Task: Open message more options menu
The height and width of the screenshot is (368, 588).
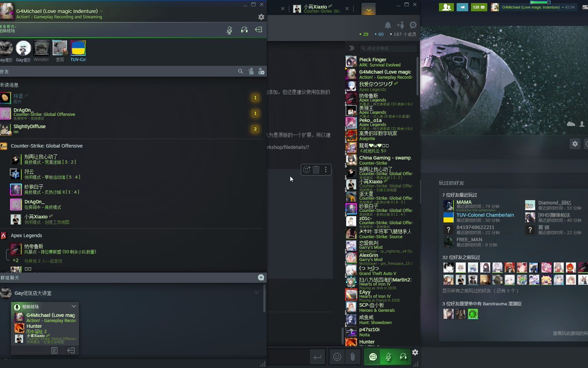Action: 326,169
